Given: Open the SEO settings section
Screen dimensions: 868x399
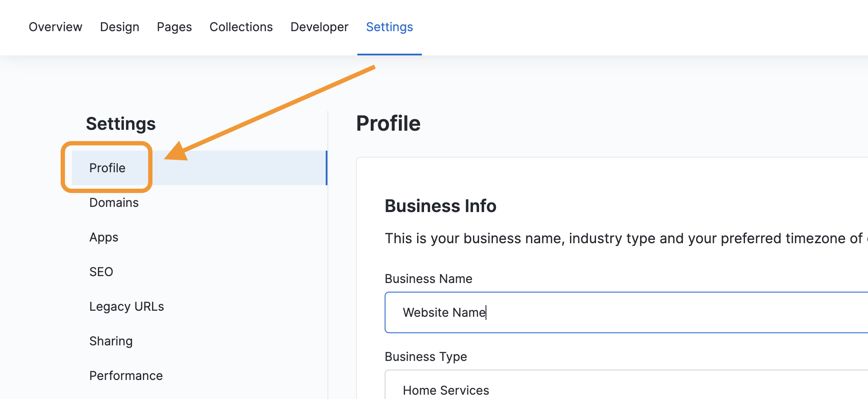Looking at the screenshot, I should click(x=101, y=272).
